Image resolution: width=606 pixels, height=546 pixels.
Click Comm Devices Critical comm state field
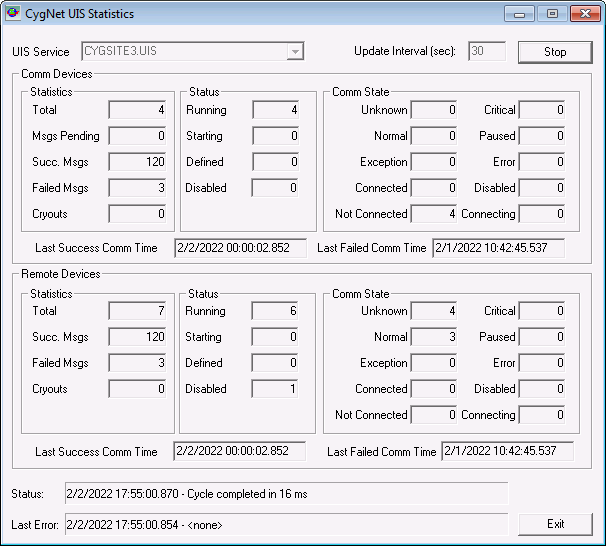541,110
